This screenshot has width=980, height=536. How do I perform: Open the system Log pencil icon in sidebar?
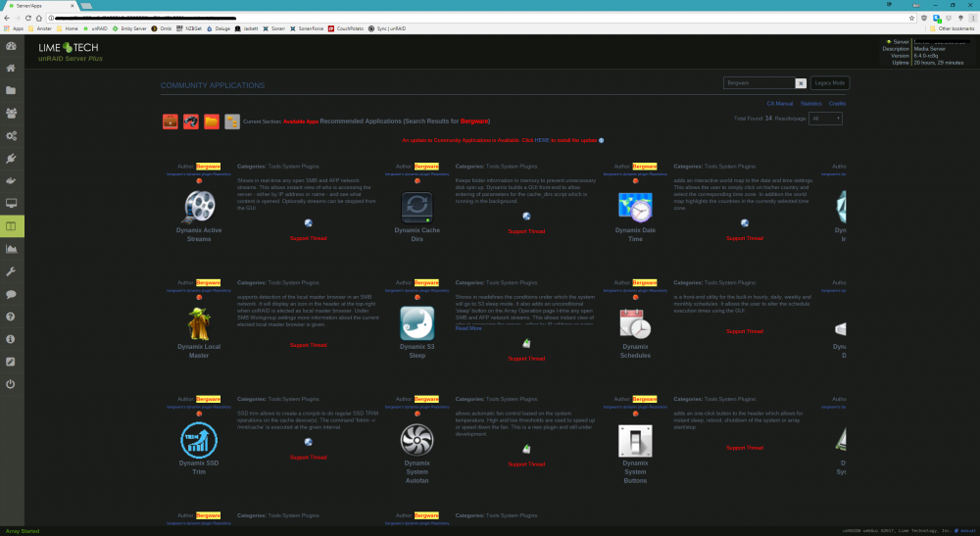click(x=11, y=361)
